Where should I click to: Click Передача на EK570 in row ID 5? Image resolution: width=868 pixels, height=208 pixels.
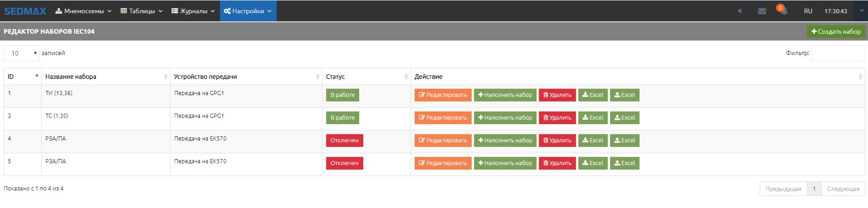[x=200, y=161]
